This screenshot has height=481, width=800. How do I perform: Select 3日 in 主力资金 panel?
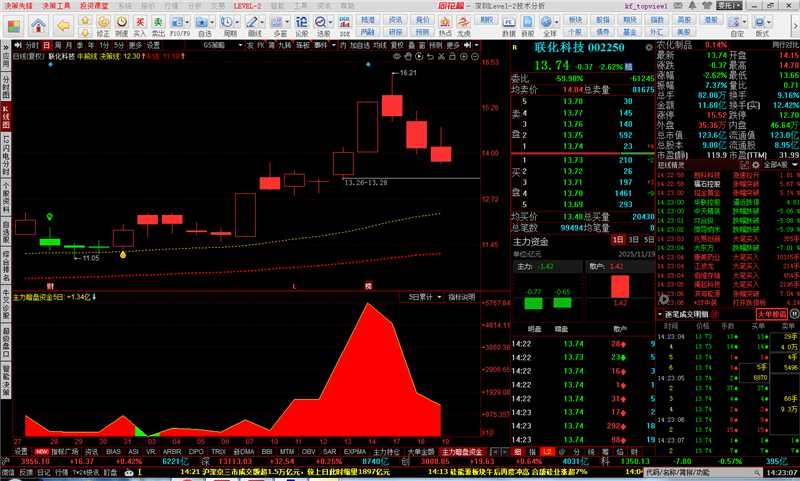pyautogui.click(x=633, y=240)
